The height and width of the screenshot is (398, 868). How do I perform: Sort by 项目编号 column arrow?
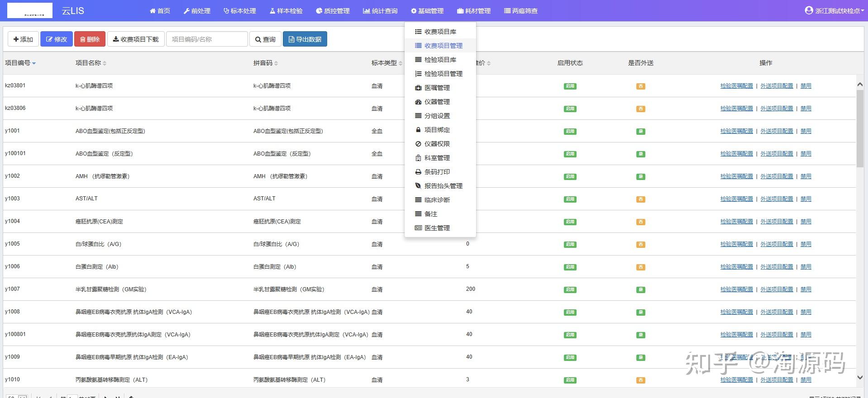coord(34,63)
